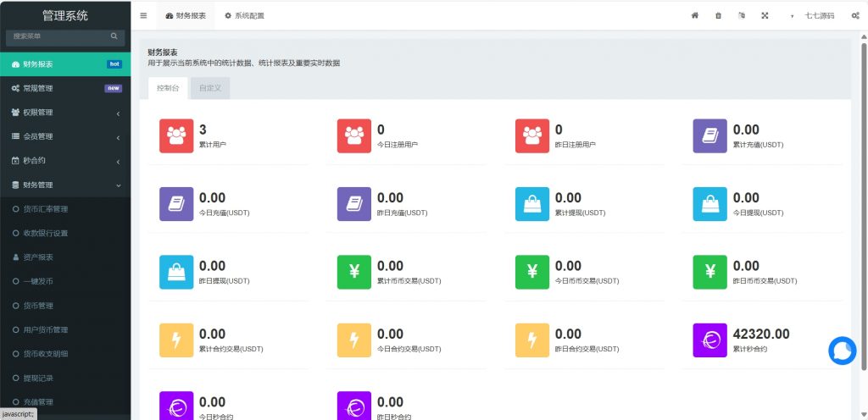
Task: Open 充值管理 submenu item
Action: [x=65, y=402]
